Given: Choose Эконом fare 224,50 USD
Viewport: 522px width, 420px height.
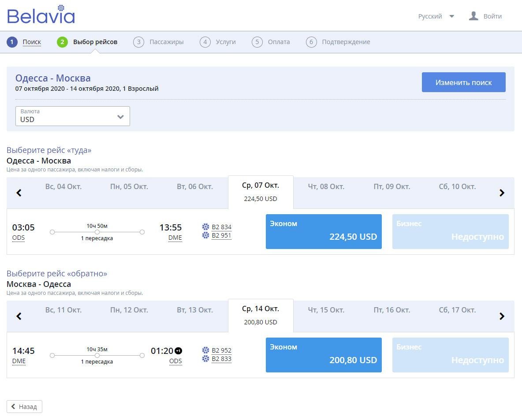Looking at the screenshot, I should click(x=324, y=232).
